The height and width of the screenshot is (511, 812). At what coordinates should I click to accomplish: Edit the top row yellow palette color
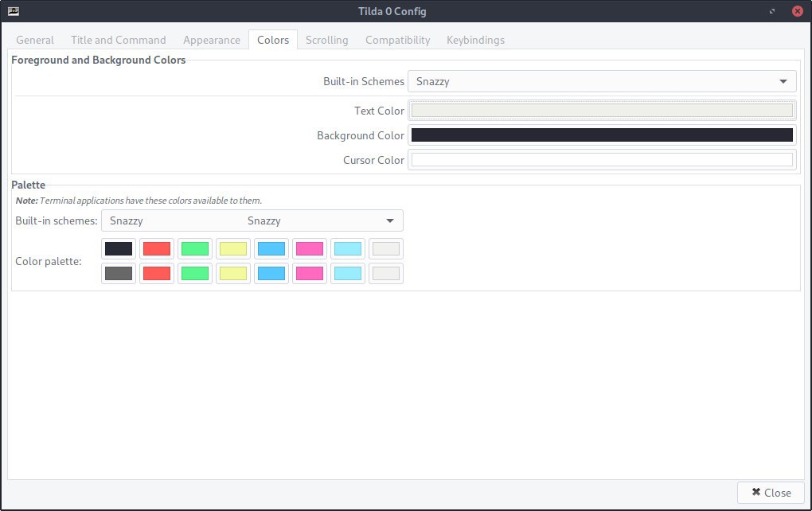(233, 248)
